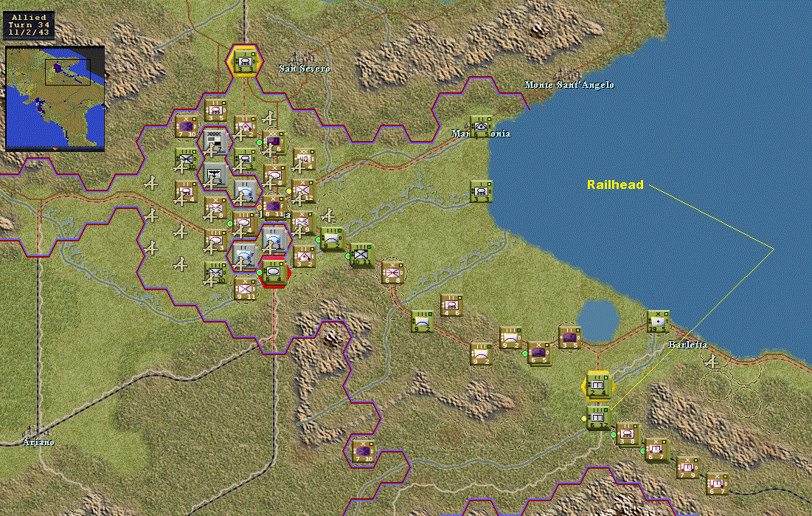Screen dimensions: 812x516
Task: Select the 7-10 unit at the cluster's northwest corner
Action: coord(186,126)
